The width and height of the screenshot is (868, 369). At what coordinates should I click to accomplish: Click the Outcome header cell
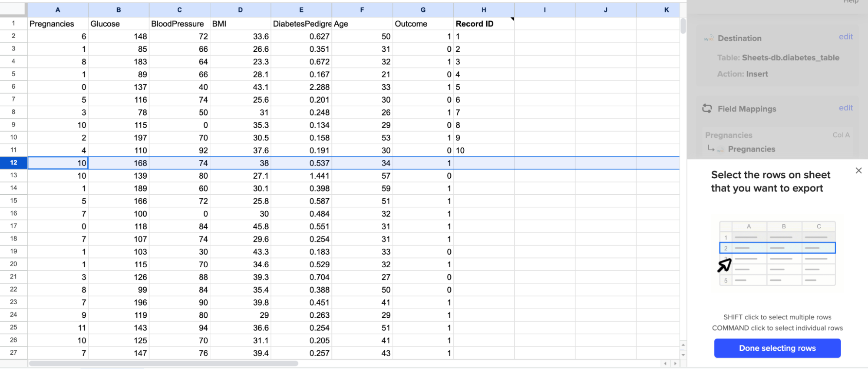[423, 23]
